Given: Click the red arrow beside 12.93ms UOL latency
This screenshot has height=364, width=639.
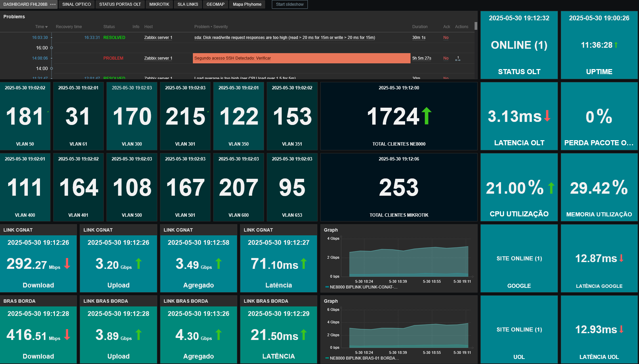Looking at the screenshot, I should 621,329.
